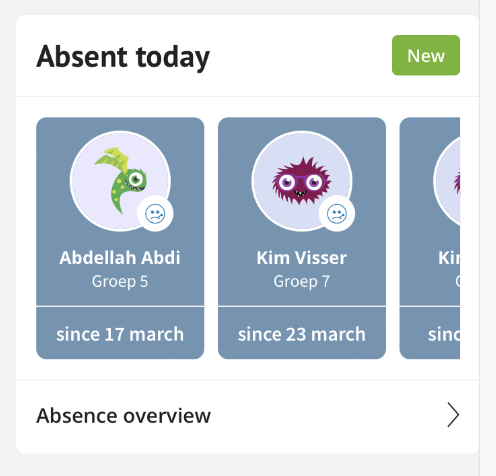Open the Kim Visser absence card
496x476 pixels.
pos(302,238)
